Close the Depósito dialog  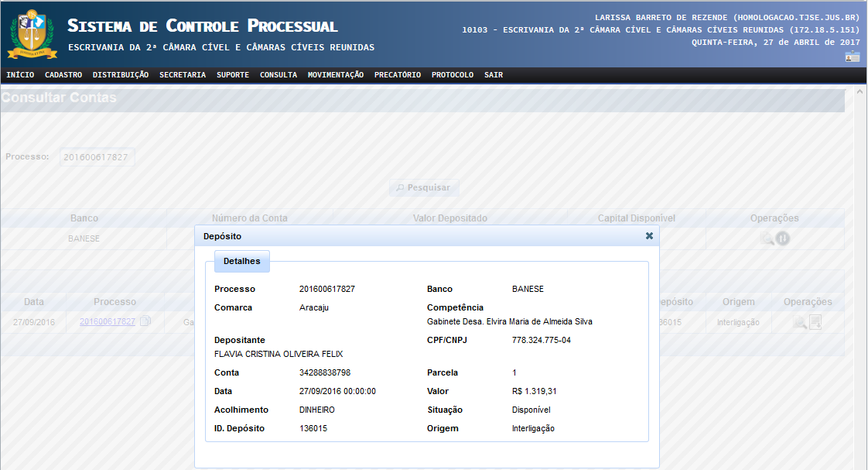[x=649, y=236]
